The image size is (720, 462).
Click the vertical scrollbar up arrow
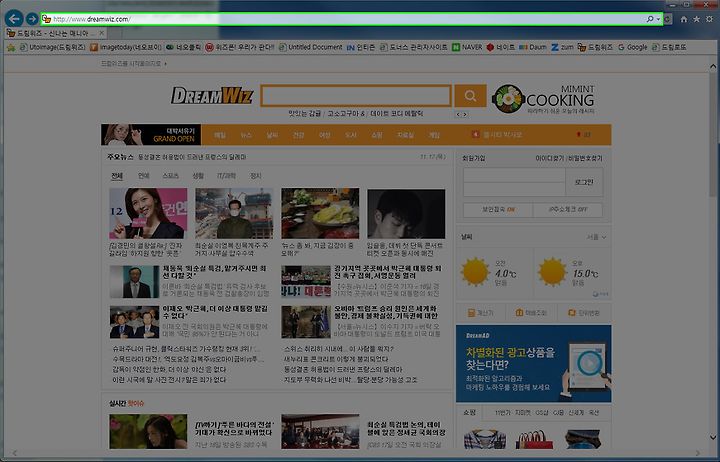713,67
